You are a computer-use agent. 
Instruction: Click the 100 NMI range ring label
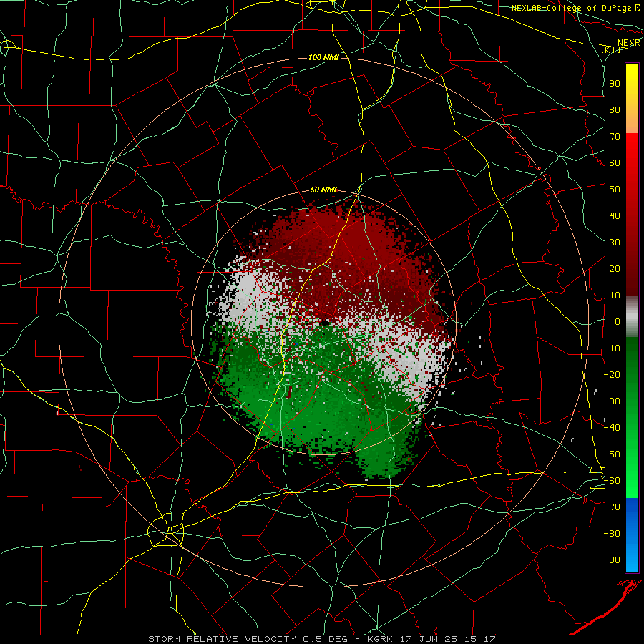tap(323, 57)
